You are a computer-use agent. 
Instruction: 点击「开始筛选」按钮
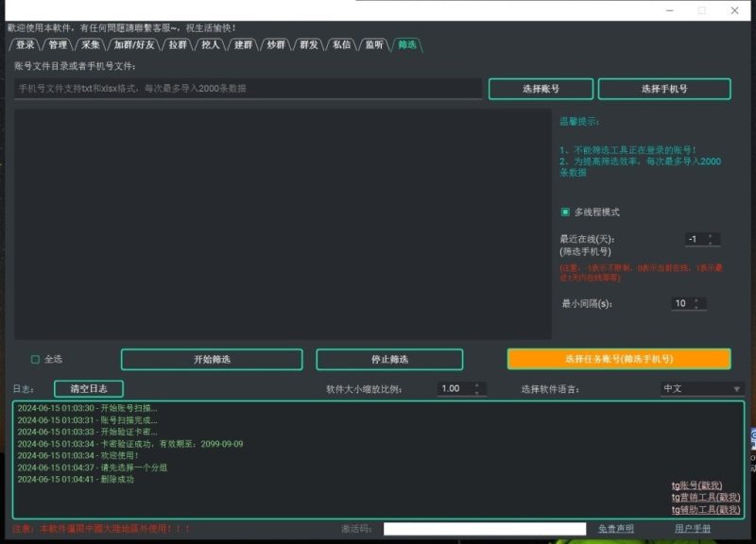211,359
